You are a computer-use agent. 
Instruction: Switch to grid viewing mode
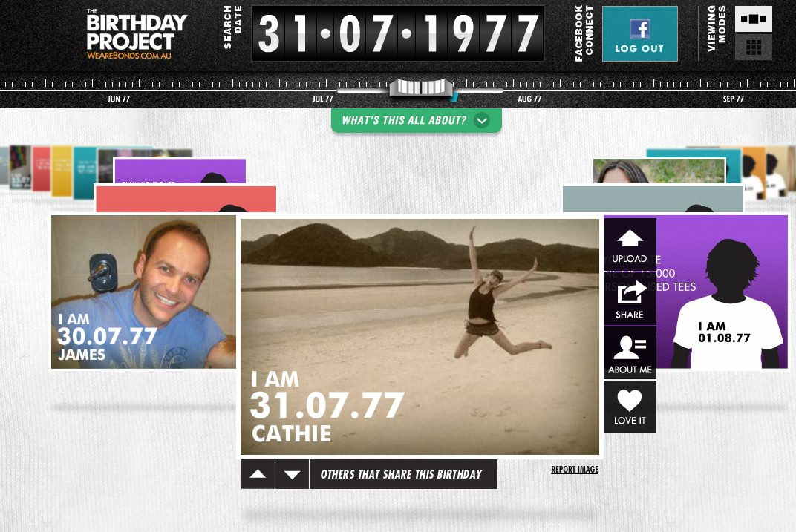pyautogui.click(x=754, y=47)
